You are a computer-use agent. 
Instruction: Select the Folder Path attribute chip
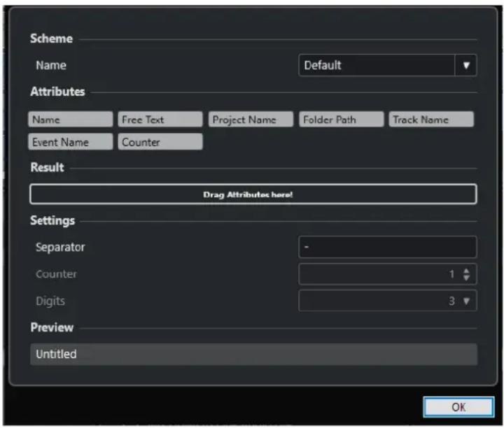coord(342,120)
